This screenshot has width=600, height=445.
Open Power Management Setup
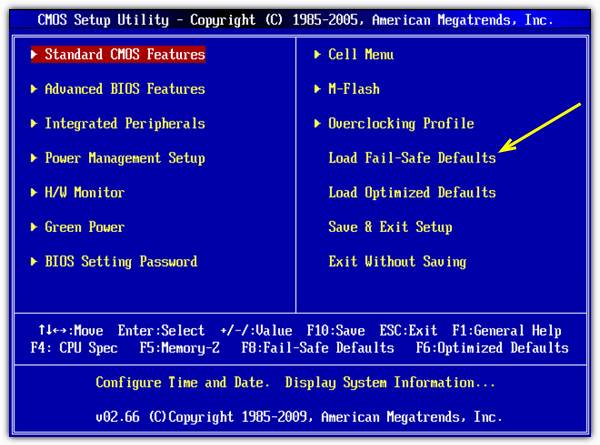(x=124, y=158)
